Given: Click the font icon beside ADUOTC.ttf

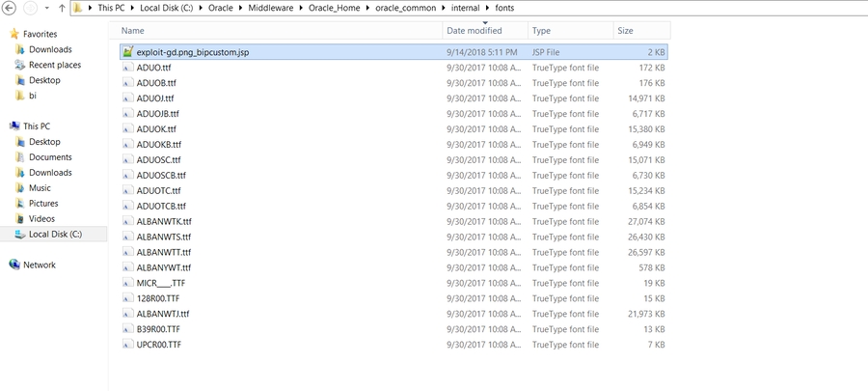Looking at the screenshot, I should click(128, 190).
